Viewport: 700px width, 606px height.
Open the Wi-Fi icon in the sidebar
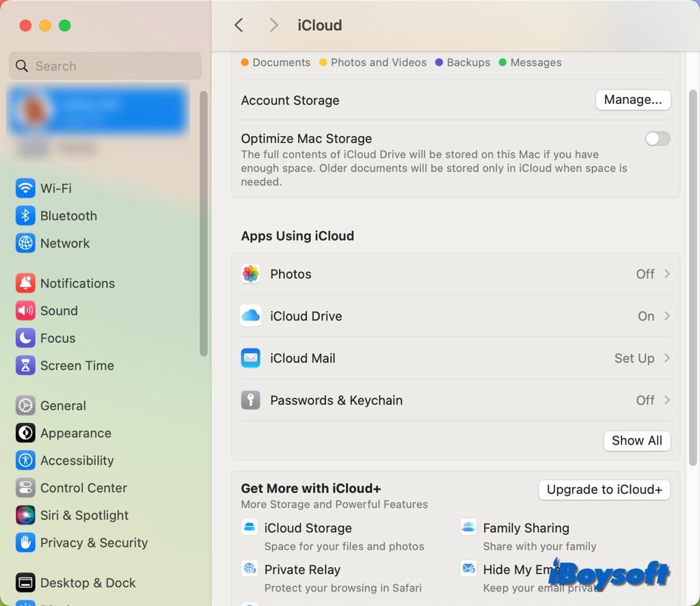click(25, 189)
